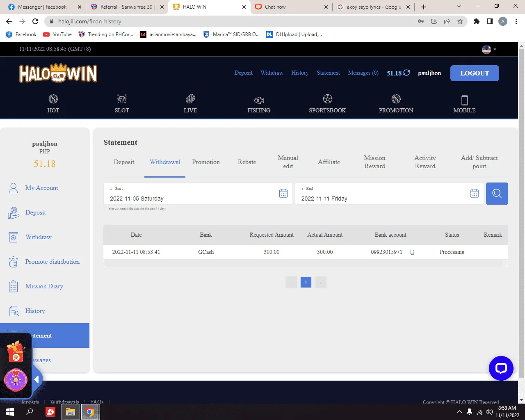Click the LOGOUT button

point(475,73)
